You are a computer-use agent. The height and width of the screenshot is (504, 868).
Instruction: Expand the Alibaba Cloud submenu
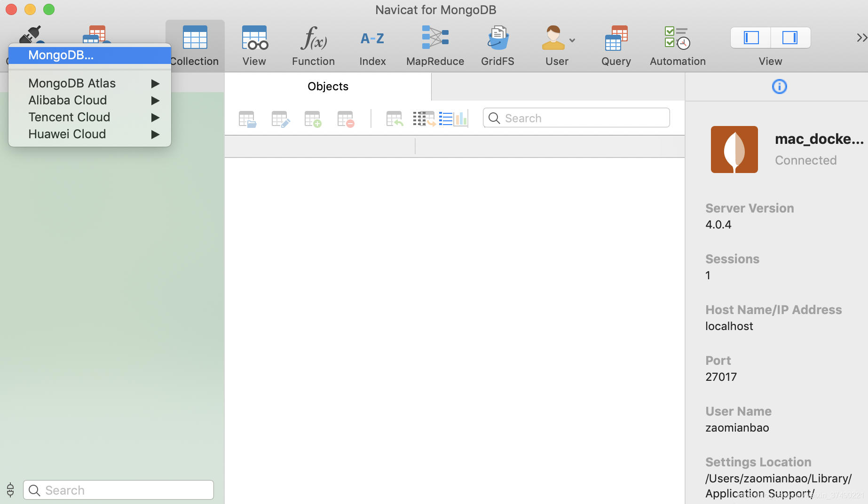click(90, 100)
